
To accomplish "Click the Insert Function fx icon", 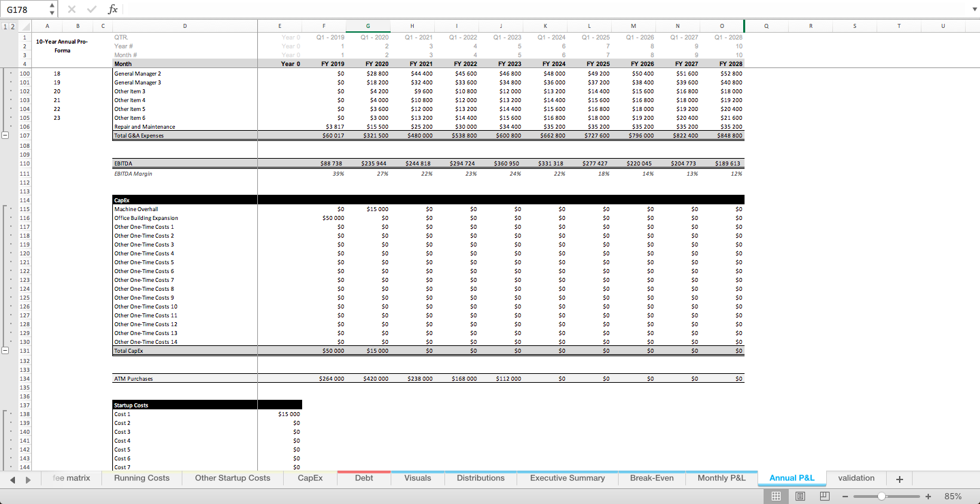I will pyautogui.click(x=113, y=9).
